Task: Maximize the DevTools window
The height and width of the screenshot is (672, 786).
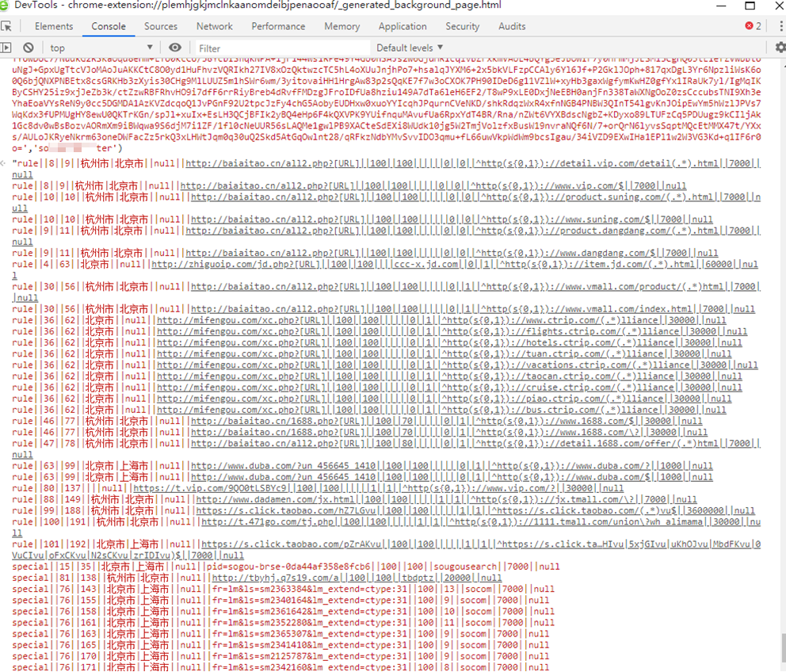Action: pos(750,6)
